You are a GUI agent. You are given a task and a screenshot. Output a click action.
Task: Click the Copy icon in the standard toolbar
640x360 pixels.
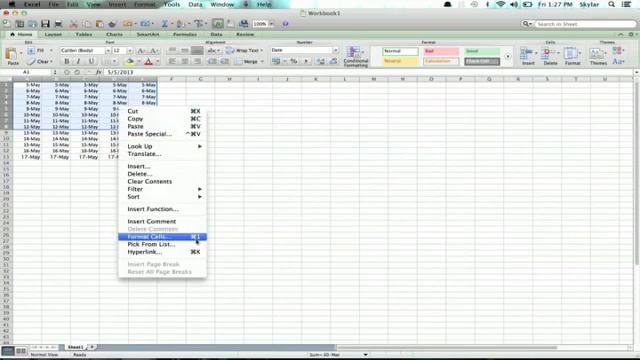point(87,24)
